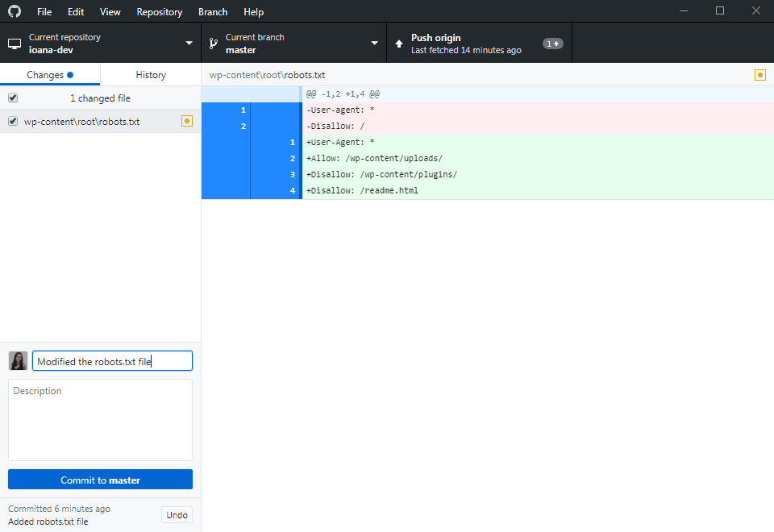The height and width of the screenshot is (532, 774).
Task: Open the File menu
Action: (44, 12)
